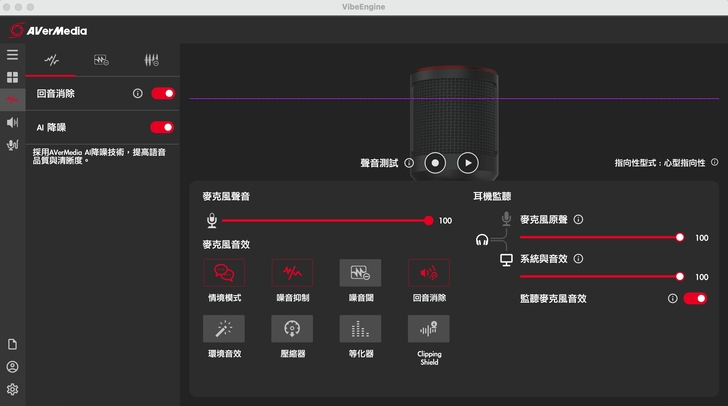The image size is (728, 406).
Task: Switch to the equalizer tab in left panel
Action: pyautogui.click(x=151, y=60)
